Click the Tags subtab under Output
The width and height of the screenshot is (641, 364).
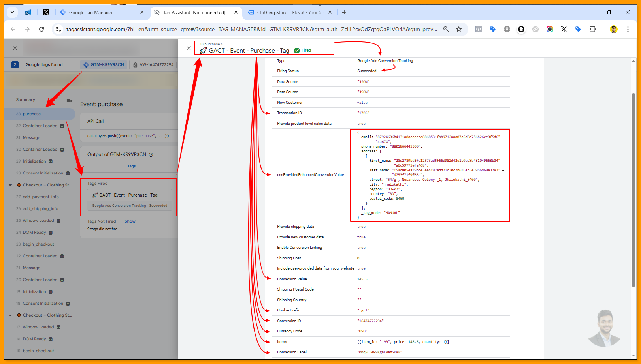(x=132, y=166)
